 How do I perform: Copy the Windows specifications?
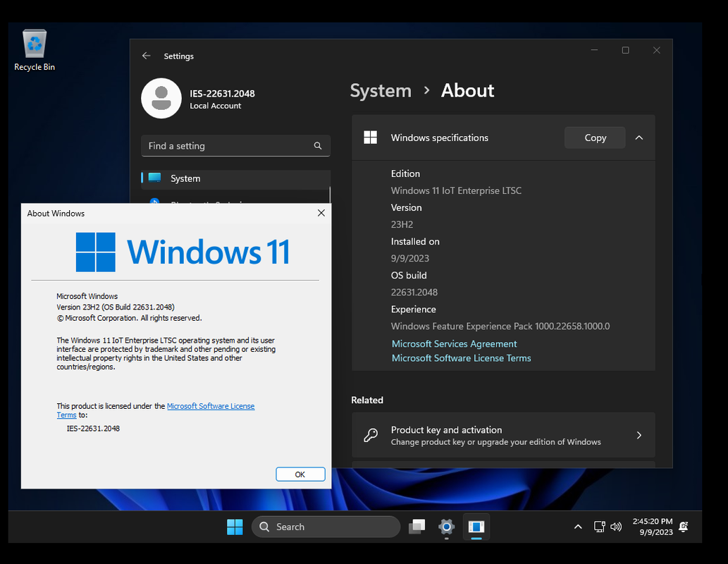(x=595, y=137)
